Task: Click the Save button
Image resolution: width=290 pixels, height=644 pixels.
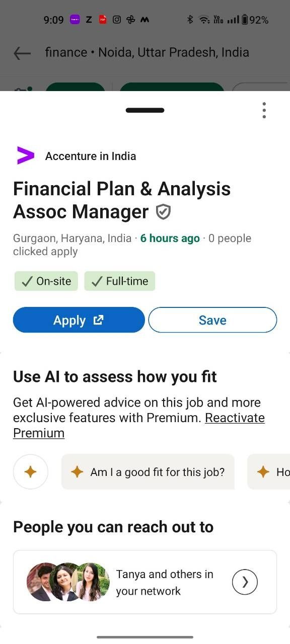Action: [x=212, y=320]
